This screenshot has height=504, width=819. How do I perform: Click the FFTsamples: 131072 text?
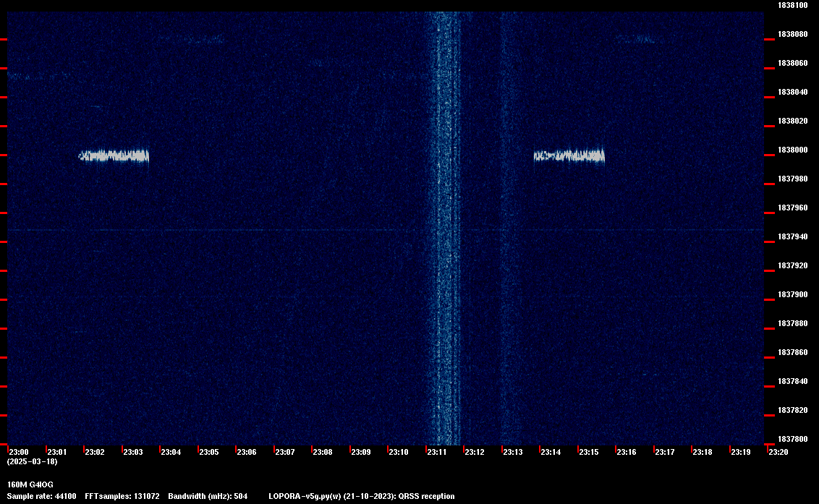click(x=122, y=496)
